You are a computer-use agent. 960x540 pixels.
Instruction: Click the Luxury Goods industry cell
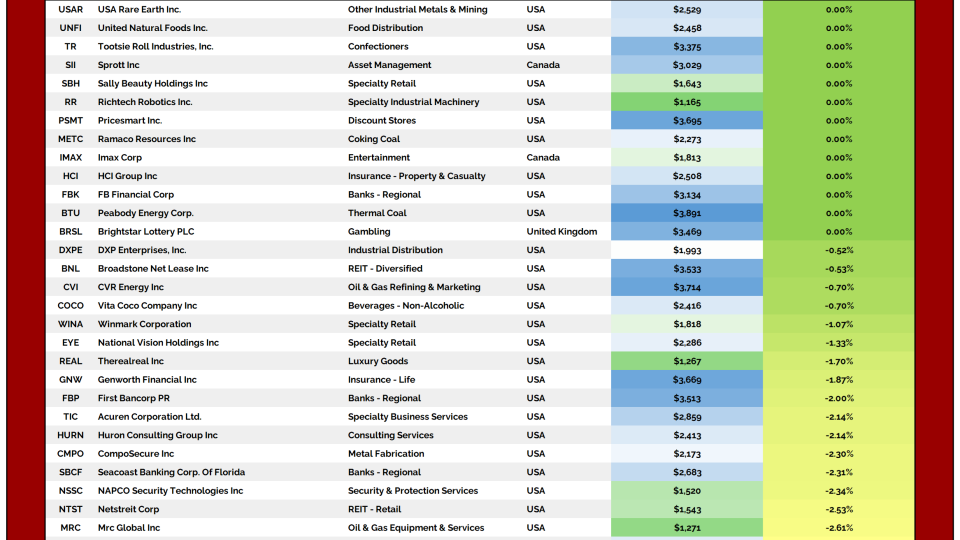point(378,361)
